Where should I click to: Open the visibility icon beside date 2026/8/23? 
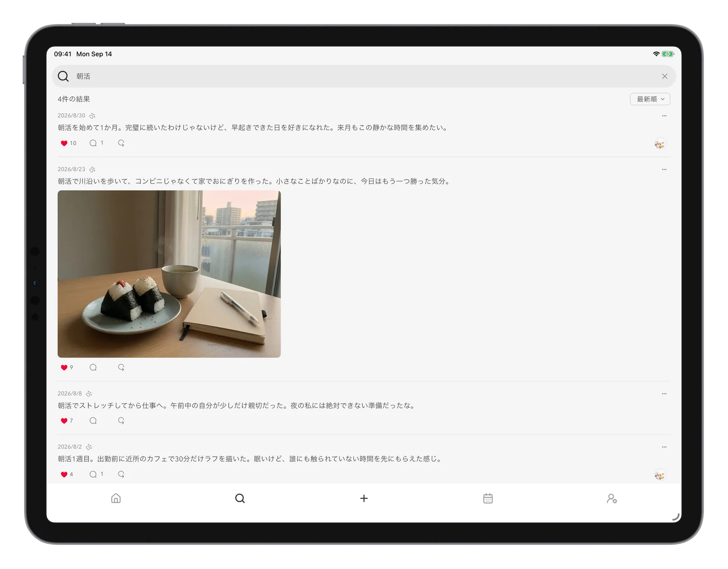point(92,169)
